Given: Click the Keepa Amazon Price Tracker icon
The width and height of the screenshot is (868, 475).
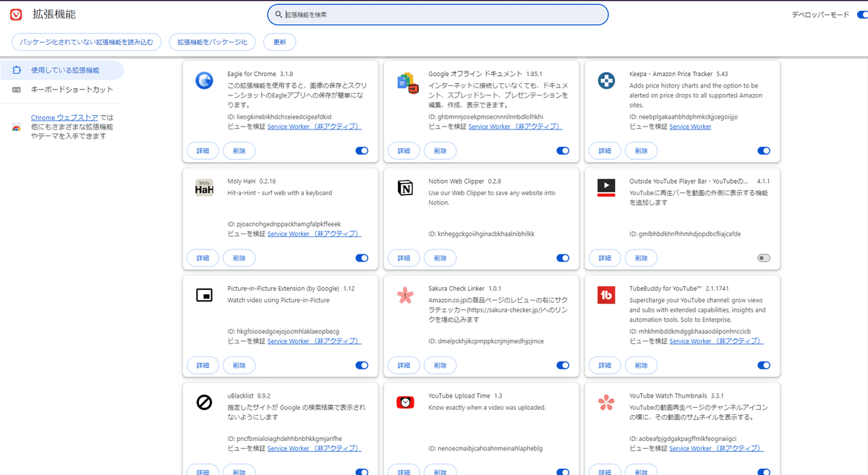Looking at the screenshot, I should 605,80.
